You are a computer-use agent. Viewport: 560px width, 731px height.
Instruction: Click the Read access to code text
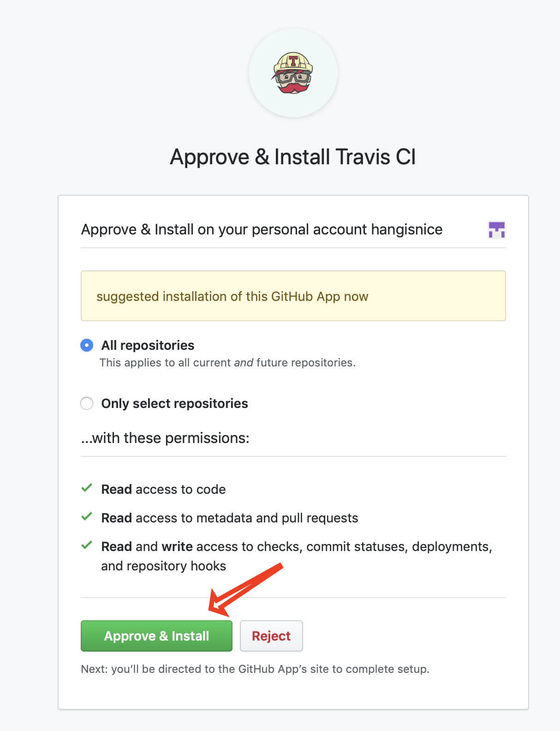[163, 489]
